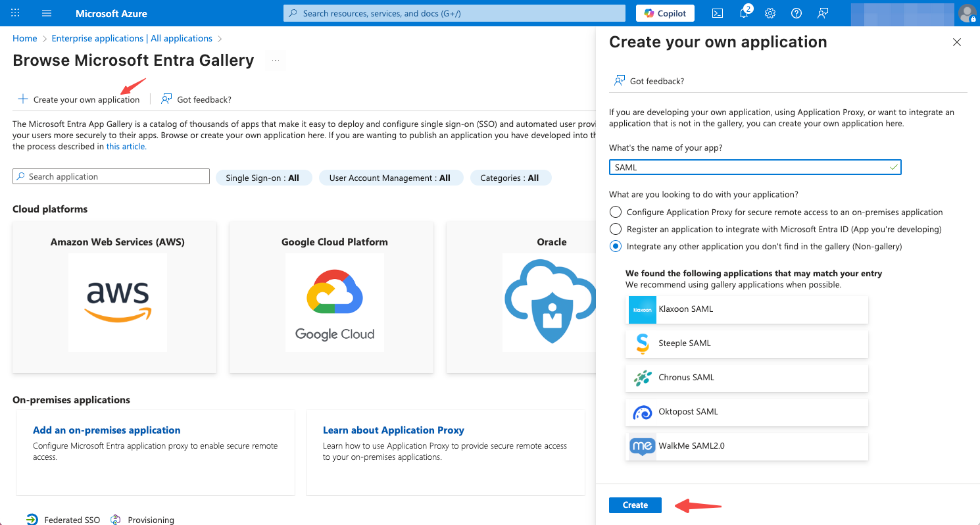Select the Application Proxy remote access option

615,212
